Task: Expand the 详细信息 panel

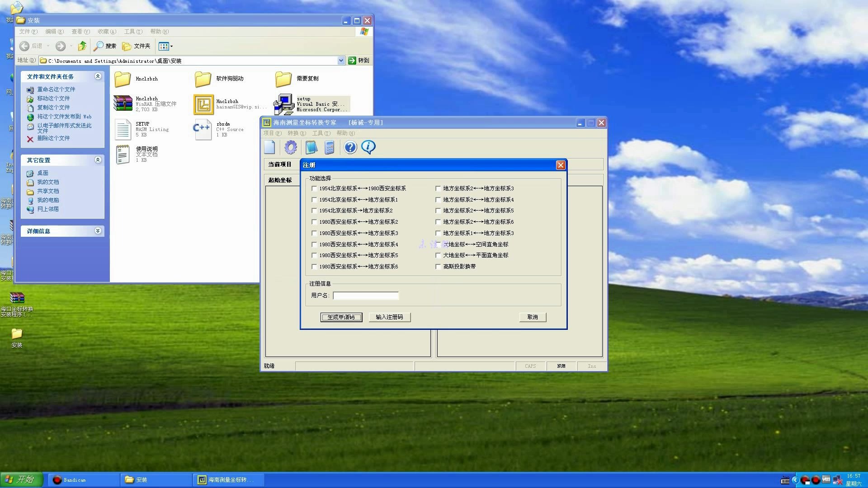Action: click(x=98, y=231)
